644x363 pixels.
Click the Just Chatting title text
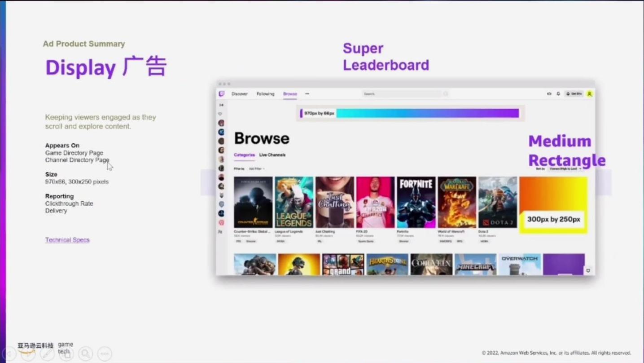[325, 232]
